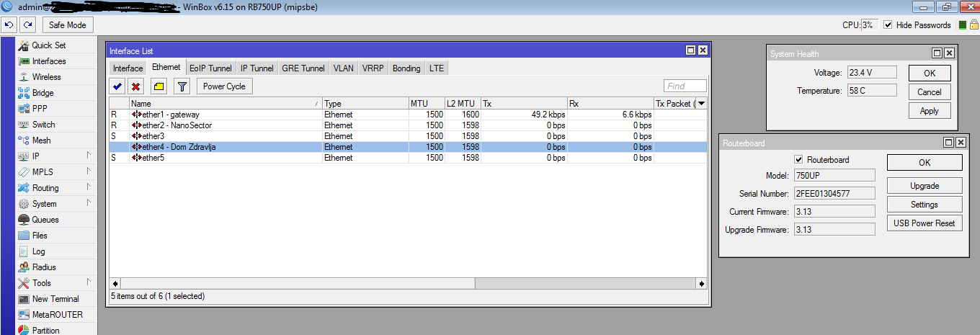Click Apply in System Health window

click(x=930, y=111)
